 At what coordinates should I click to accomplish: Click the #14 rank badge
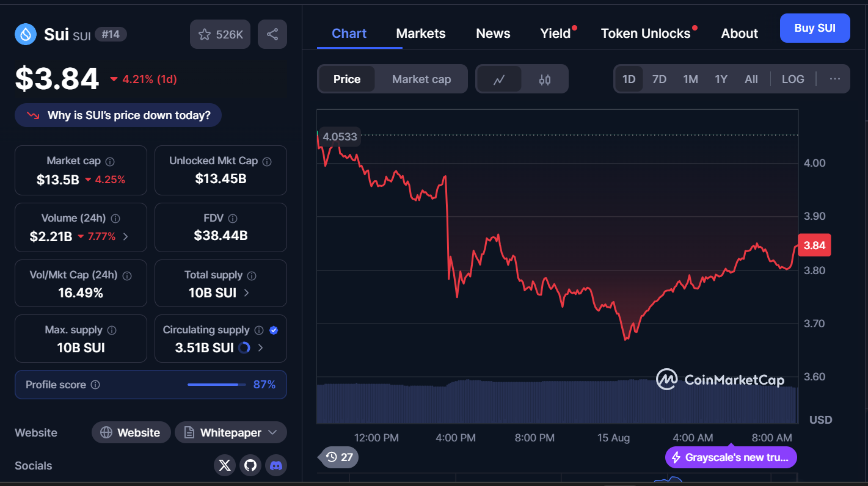pyautogui.click(x=111, y=34)
